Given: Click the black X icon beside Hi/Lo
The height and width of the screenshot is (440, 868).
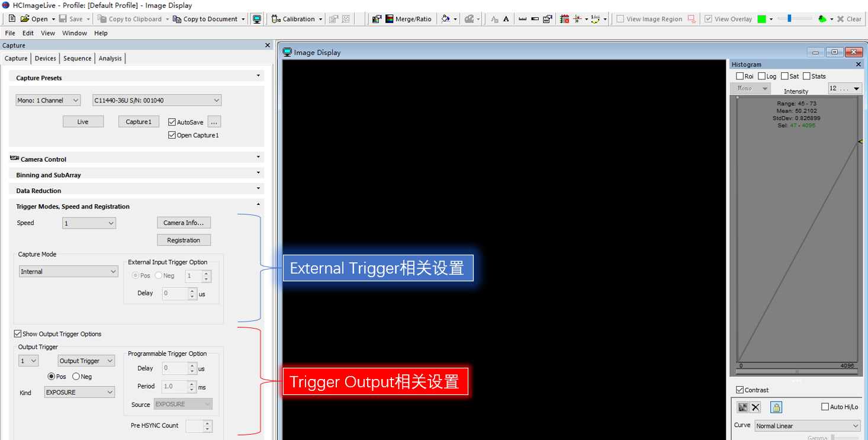Looking at the screenshot, I should coord(756,407).
